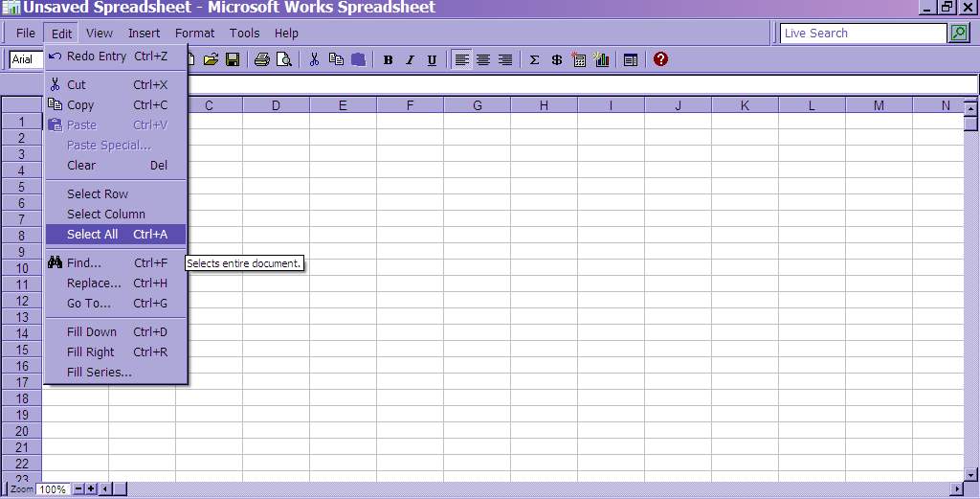The height and width of the screenshot is (499, 980).
Task: Toggle Italic formatting in the toolbar
Action: 410,60
